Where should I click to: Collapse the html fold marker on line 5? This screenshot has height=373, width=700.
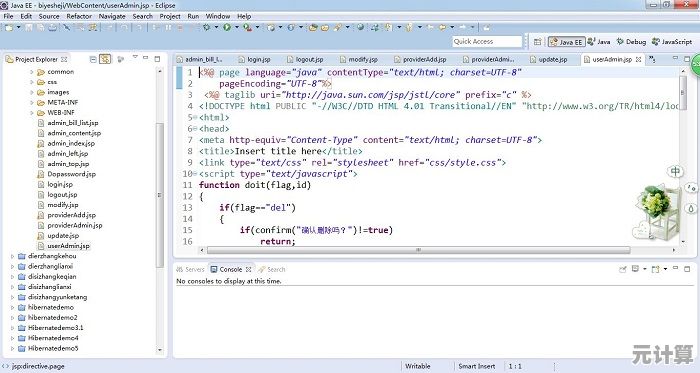pyautogui.click(x=195, y=117)
